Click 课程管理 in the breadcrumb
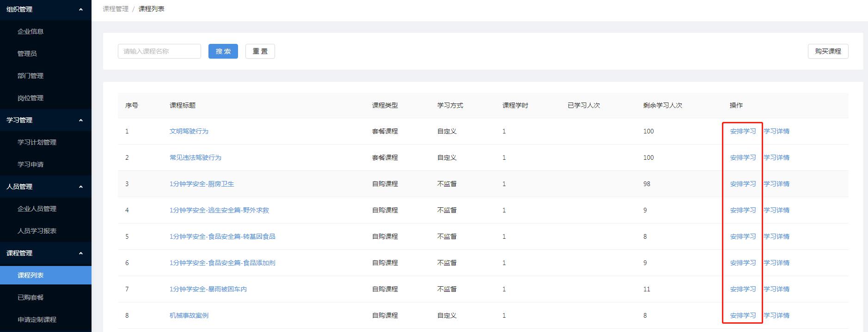The height and width of the screenshot is (332, 868). [116, 9]
